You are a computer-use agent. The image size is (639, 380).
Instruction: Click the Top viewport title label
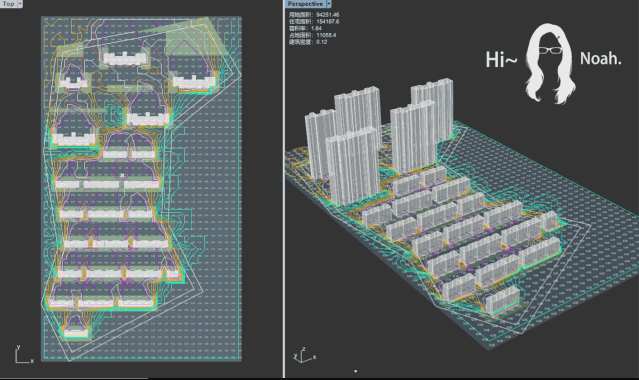(x=8, y=3)
